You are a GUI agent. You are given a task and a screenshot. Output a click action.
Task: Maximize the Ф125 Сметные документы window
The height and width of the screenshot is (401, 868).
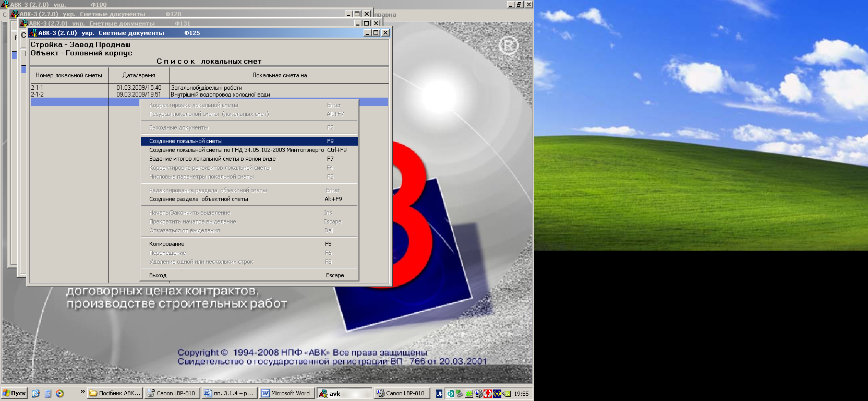coord(376,33)
